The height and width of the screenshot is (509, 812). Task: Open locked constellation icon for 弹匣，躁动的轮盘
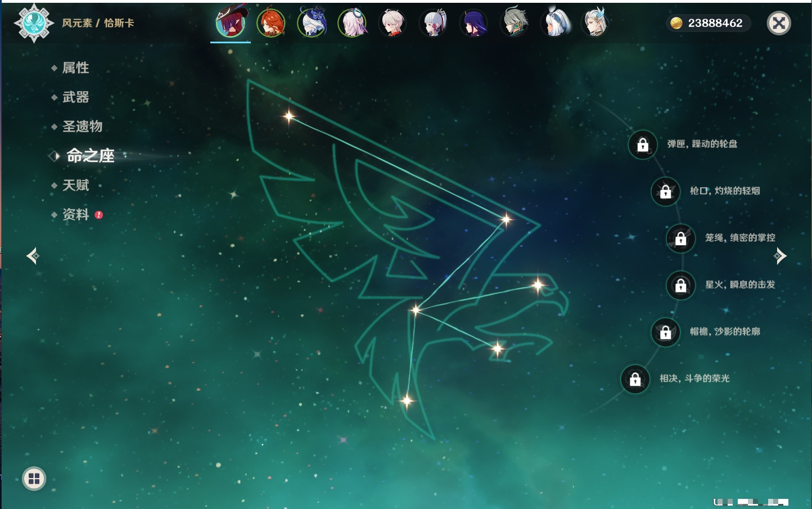[643, 145]
